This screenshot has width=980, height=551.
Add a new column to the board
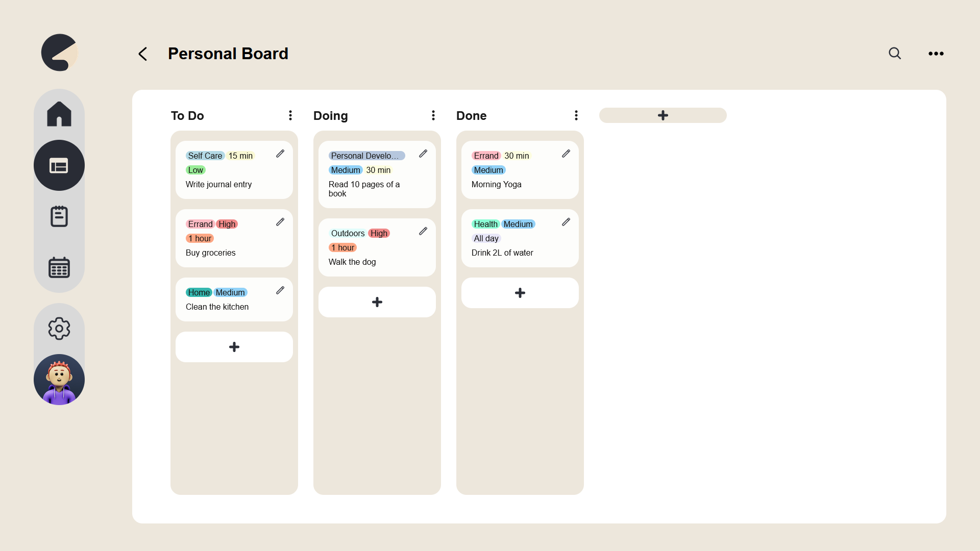[x=663, y=115]
